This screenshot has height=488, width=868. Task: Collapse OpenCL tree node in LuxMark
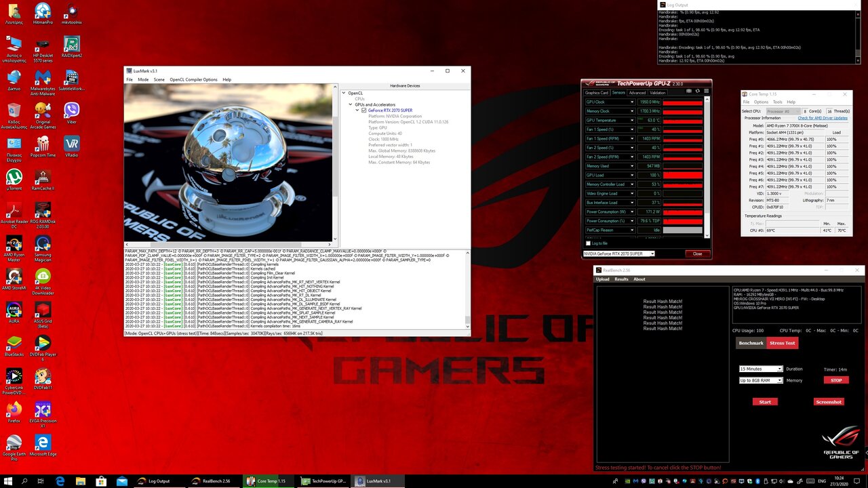point(344,93)
